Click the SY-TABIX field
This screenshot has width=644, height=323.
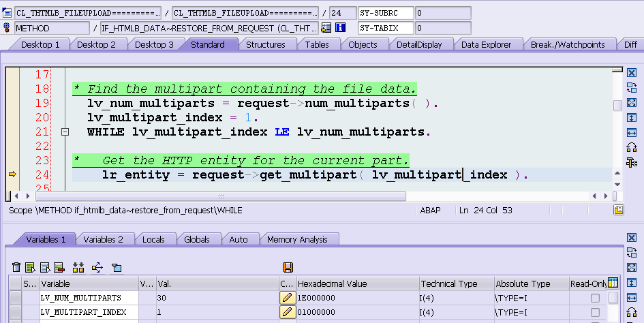point(386,28)
